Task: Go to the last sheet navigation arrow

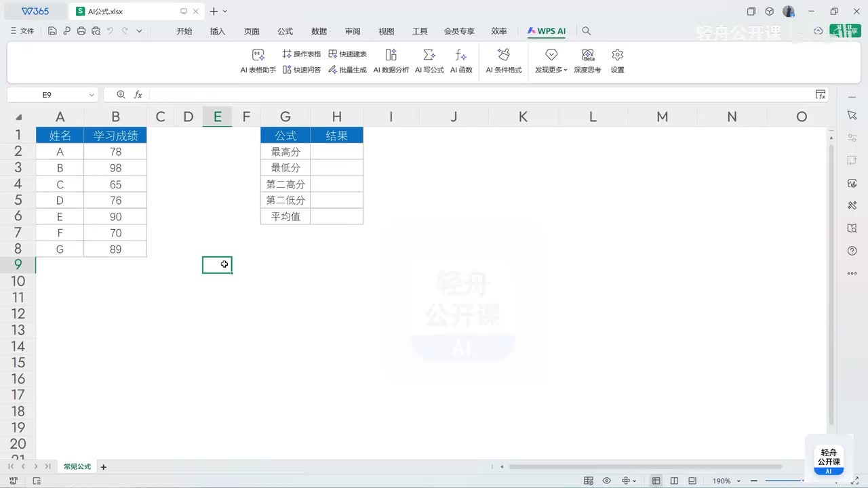Action: (x=47, y=466)
